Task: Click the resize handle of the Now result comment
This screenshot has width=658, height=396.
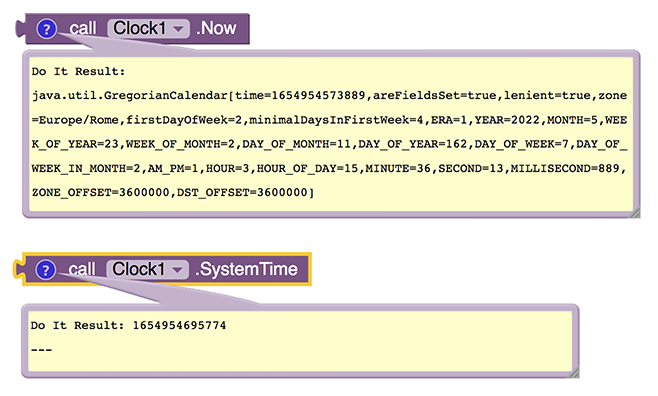Action: coord(634,212)
